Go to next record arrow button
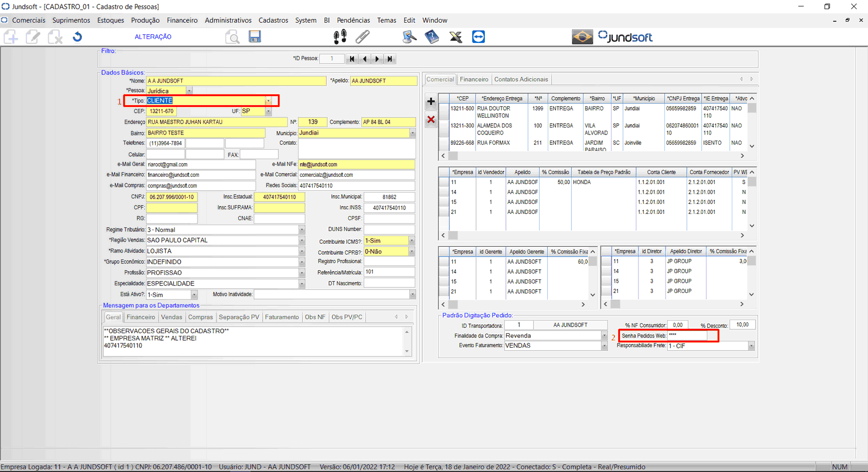This screenshot has height=472, width=868. 377,59
